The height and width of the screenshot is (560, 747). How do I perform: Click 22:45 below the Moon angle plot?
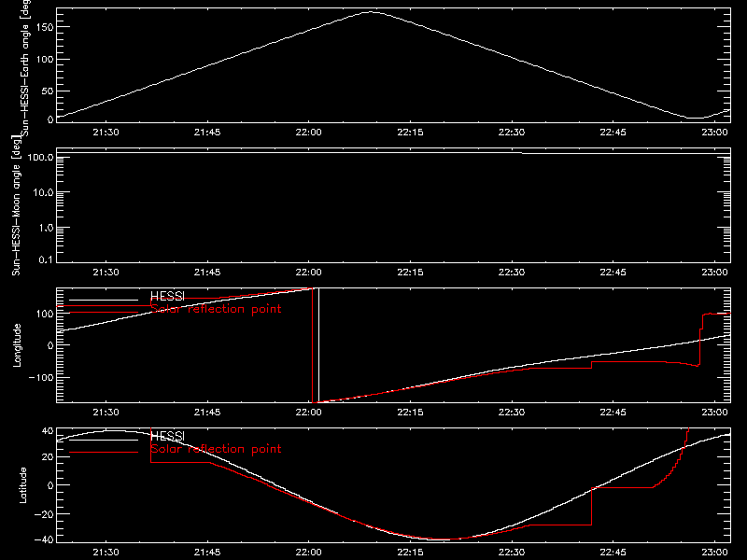pos(613,273)
